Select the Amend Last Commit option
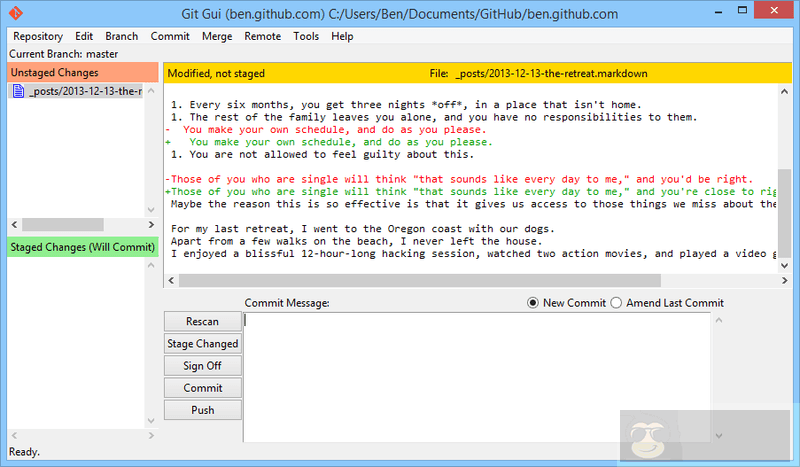This screenshot has height=467, width=800. pos(616,303)
